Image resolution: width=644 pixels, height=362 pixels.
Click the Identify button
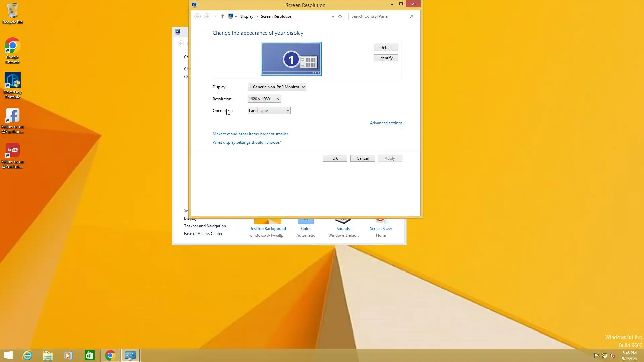[386, 58]
